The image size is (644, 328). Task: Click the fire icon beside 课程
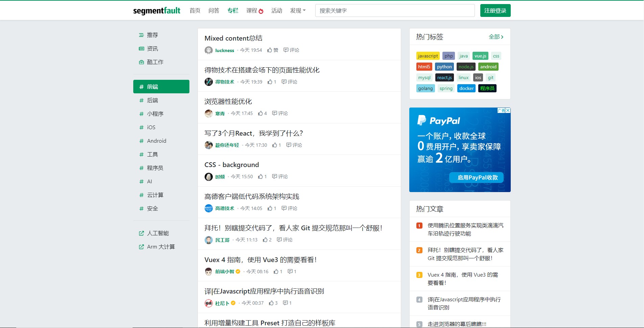coord(261,11)
